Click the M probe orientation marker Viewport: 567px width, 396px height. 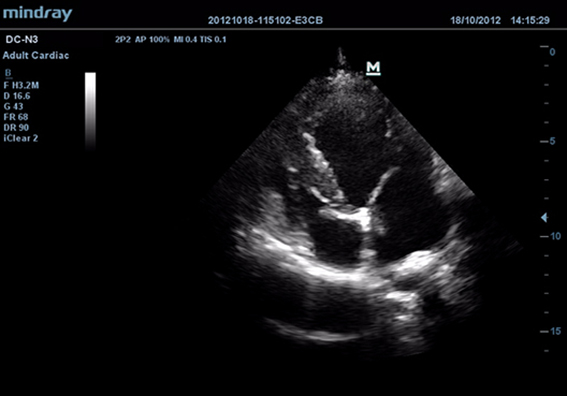click(x=373, y=68)
